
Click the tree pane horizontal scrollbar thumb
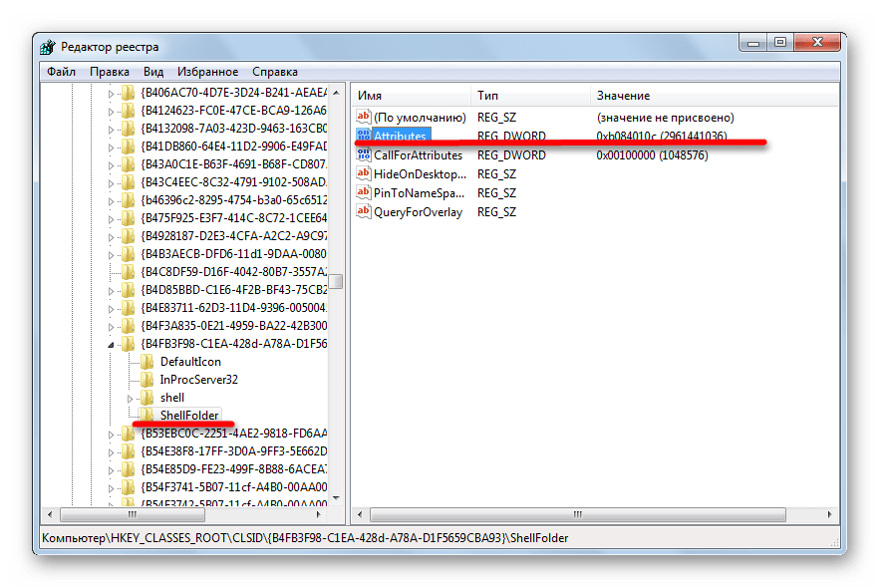pos(134,516)
